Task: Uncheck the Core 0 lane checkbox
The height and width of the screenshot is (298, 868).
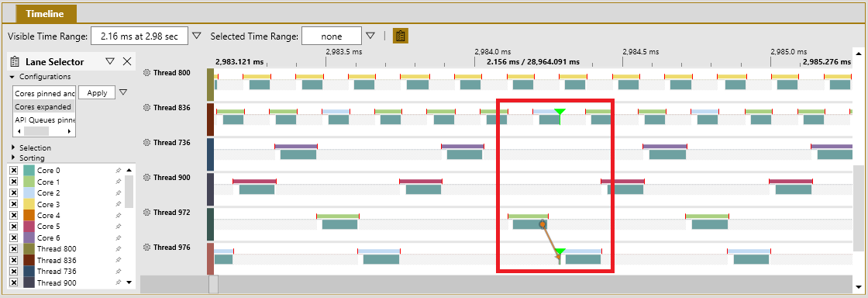Action: click(15, 171)
